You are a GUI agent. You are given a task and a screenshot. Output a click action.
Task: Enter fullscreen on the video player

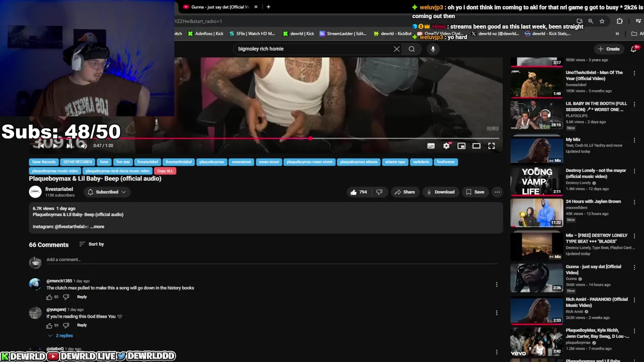click(492, 146)
